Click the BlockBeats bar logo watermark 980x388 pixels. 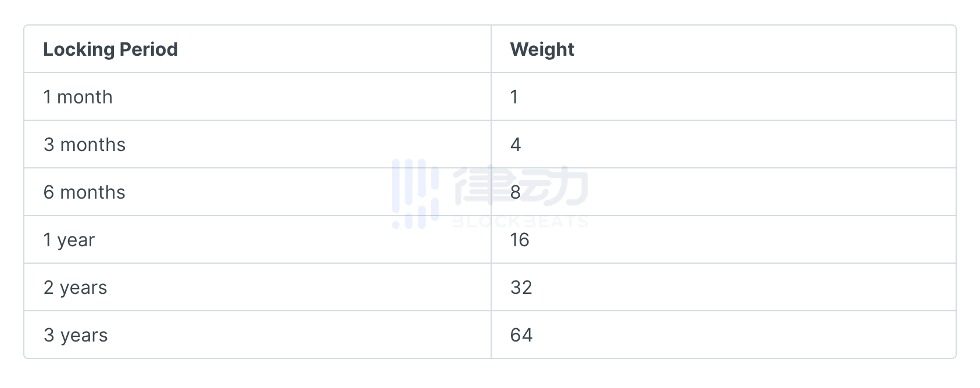415,193
